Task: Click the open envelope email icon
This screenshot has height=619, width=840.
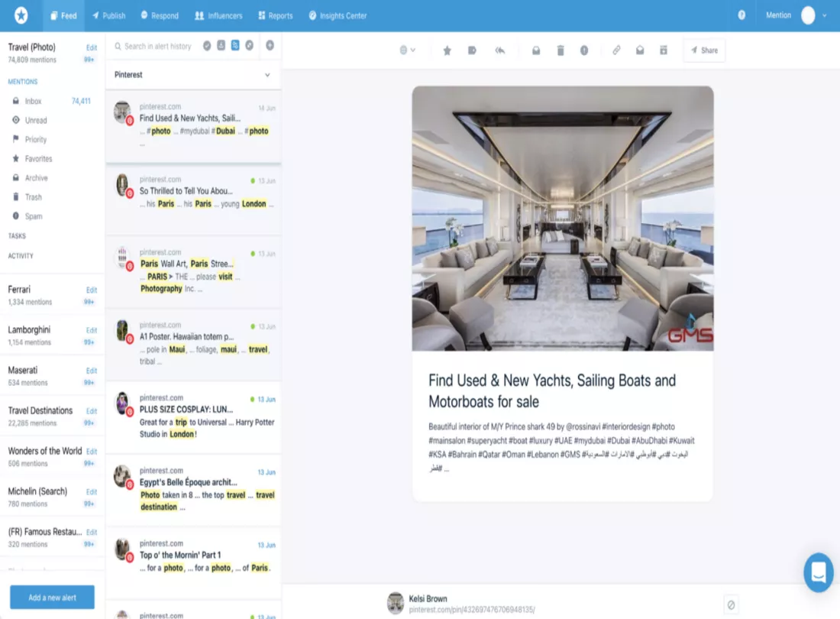Action: click(640, 50)
